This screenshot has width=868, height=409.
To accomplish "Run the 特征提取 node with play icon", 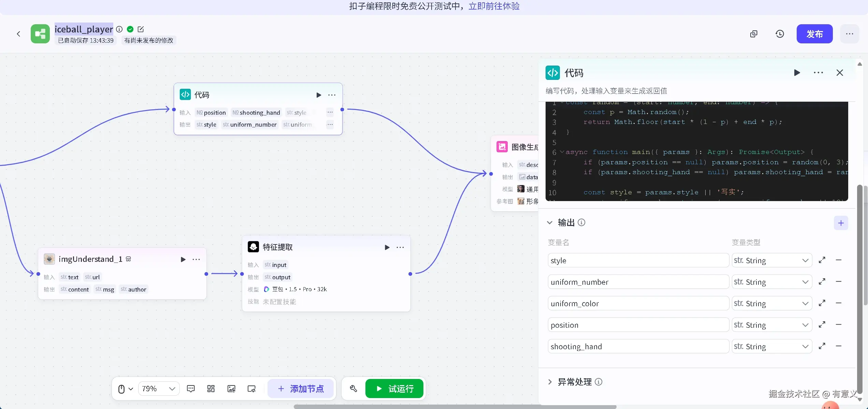I will point(387,247).
